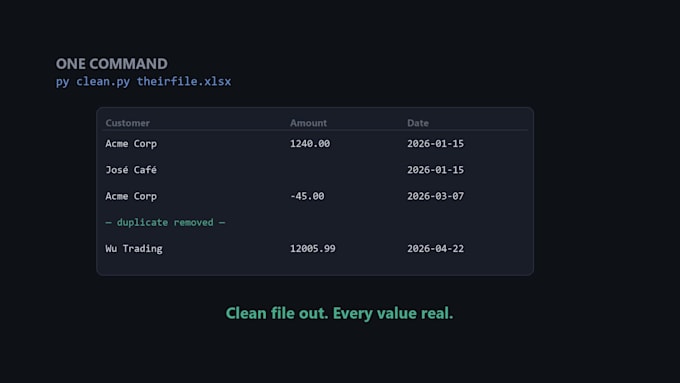Click the amount value 12005.99
The height and width of the screenshot is (383, 680).
(x=313, y=249)
